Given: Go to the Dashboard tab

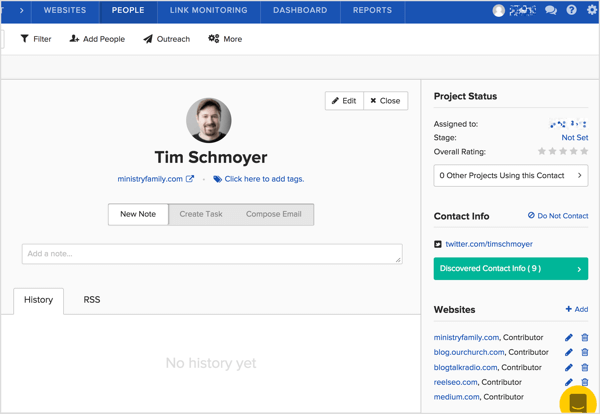Looking at the screenshot, I should (x=300, y=10).
